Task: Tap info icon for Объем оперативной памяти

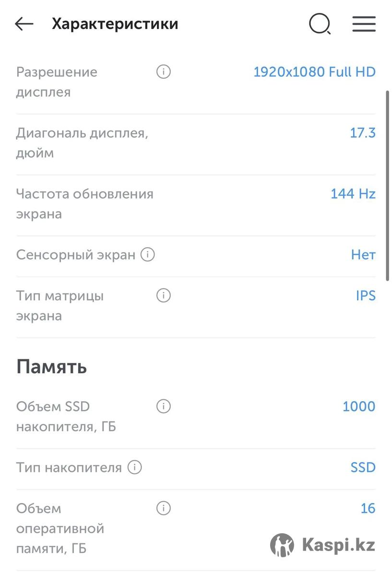Action: (x=164, y=508)
